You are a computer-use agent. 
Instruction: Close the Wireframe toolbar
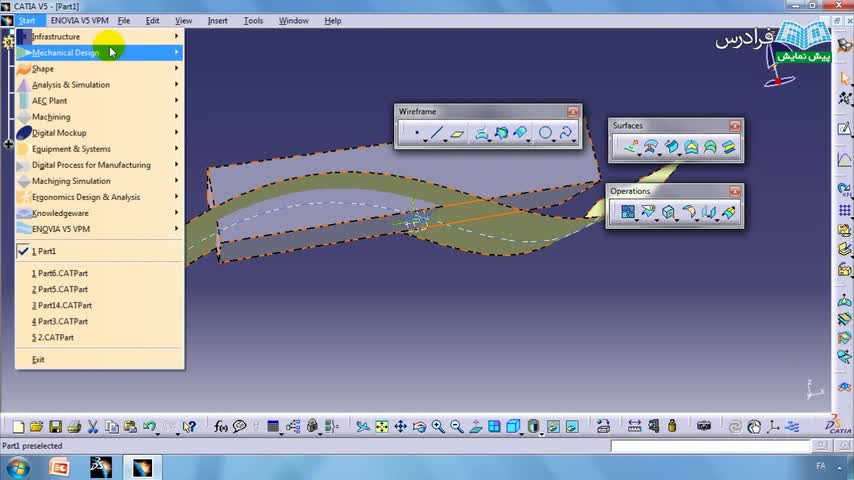pos(572,112)
